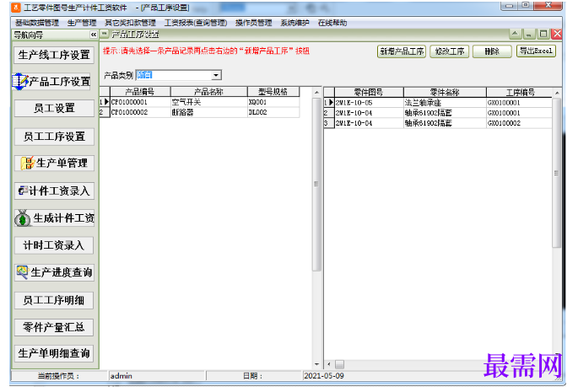Open the 生产管理 menu
The height and width of the screenshot is (392, 578).
click(82, 23)
